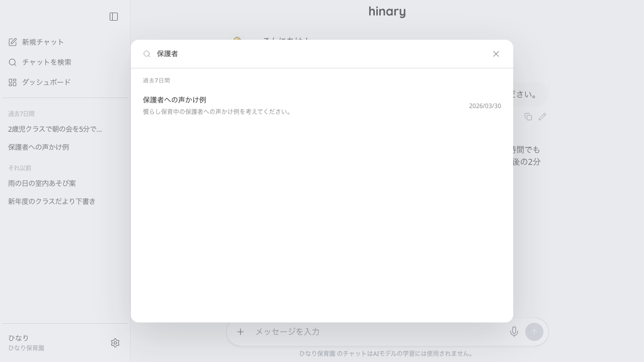The image size is (644, 362).
Task: Click the dashboard grid icon
Action: (x=13, y=82)
